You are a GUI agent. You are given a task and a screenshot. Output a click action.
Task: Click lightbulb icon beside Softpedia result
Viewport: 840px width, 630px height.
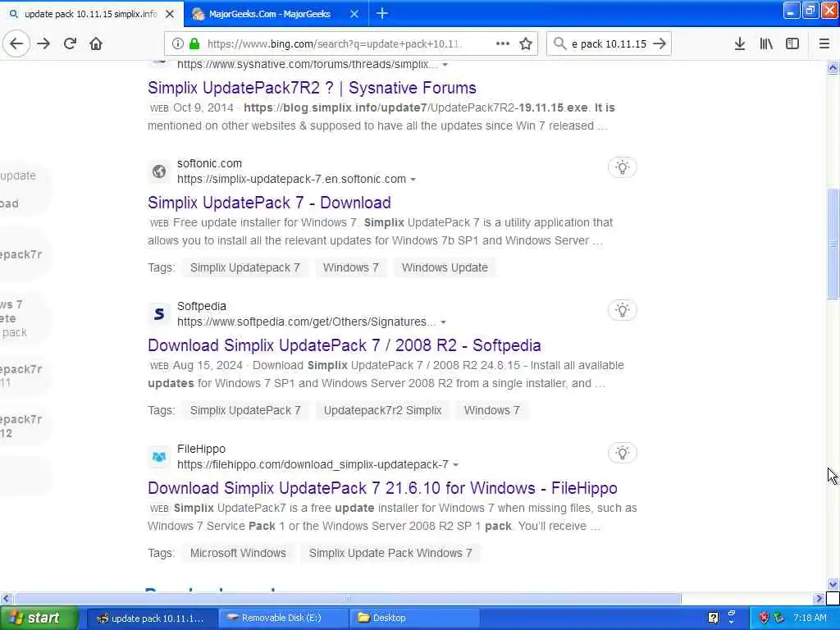click(622, 310)
